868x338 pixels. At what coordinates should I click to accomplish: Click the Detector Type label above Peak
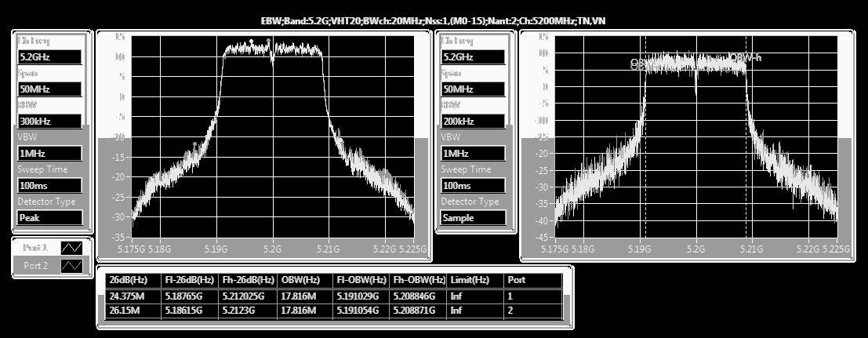click(46, 202)
